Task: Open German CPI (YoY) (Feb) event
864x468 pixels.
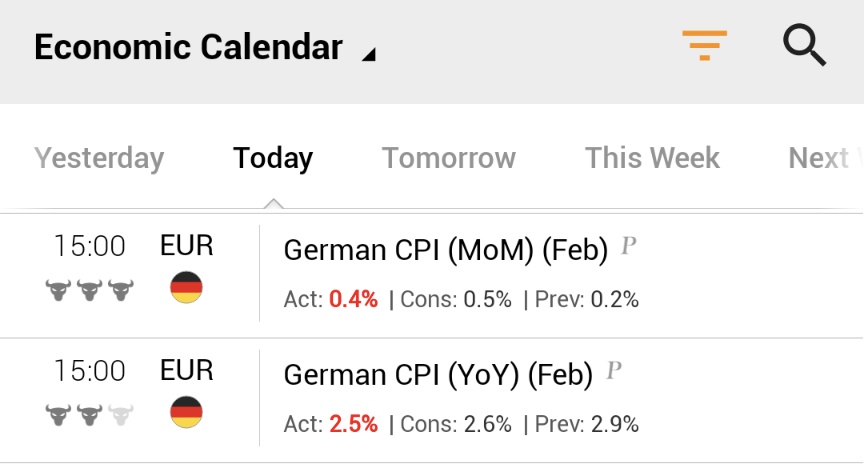Action: click(438, 375)
